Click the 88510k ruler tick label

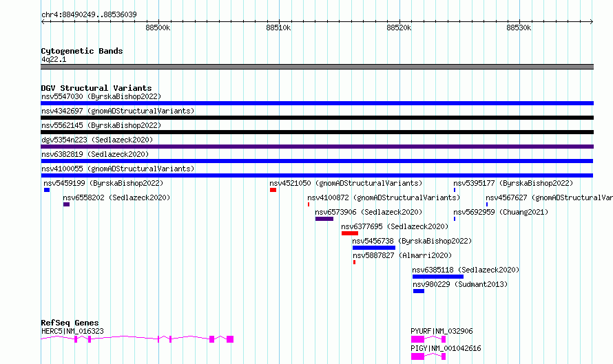(278, 28)
